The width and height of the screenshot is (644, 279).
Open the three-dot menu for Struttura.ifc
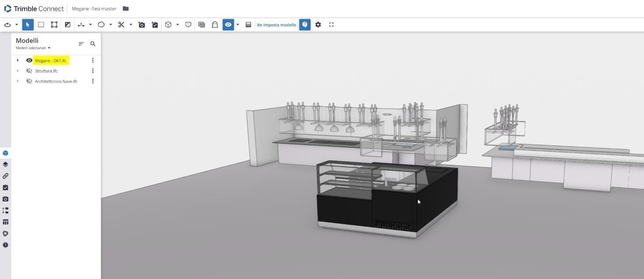[92, 71]
